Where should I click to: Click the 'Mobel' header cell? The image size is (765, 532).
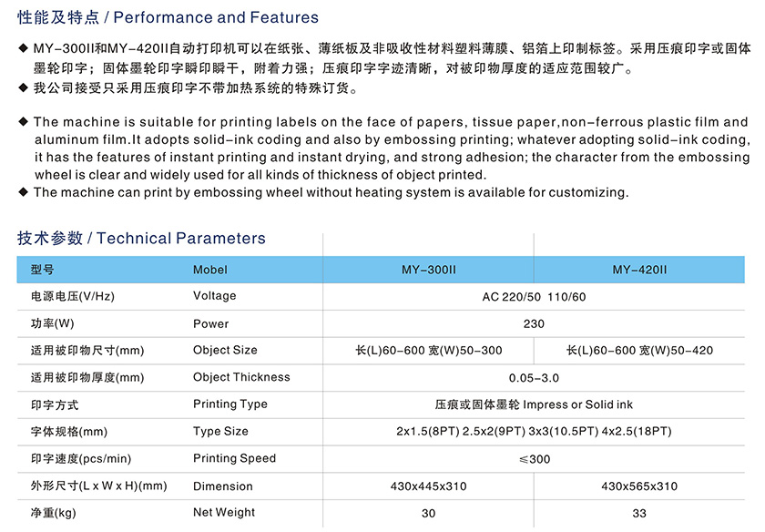tap(210, 270)
